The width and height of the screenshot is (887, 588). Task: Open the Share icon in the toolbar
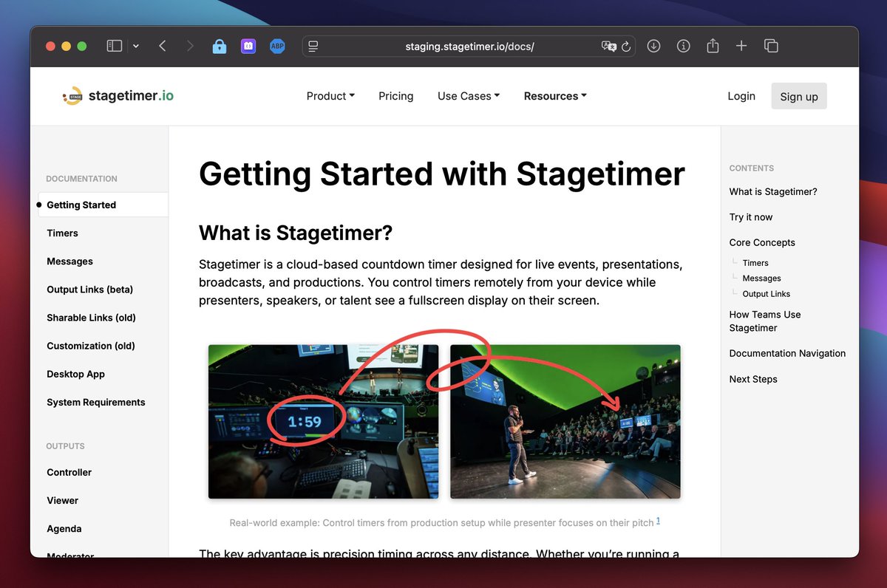(713, 46)
